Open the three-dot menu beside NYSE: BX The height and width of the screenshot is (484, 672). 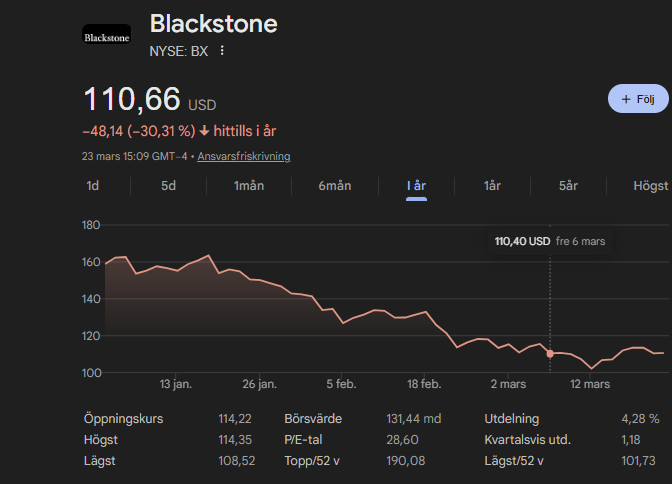point(222,51)
